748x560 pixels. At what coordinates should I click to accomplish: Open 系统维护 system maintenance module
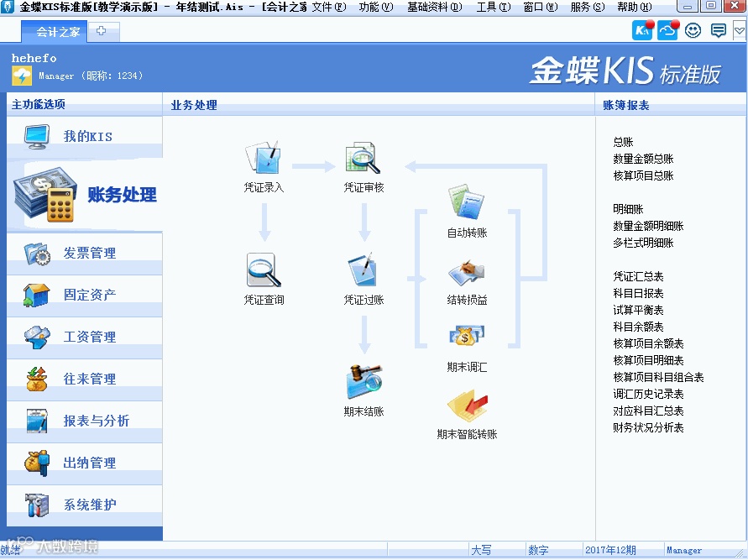coord(85,505)
